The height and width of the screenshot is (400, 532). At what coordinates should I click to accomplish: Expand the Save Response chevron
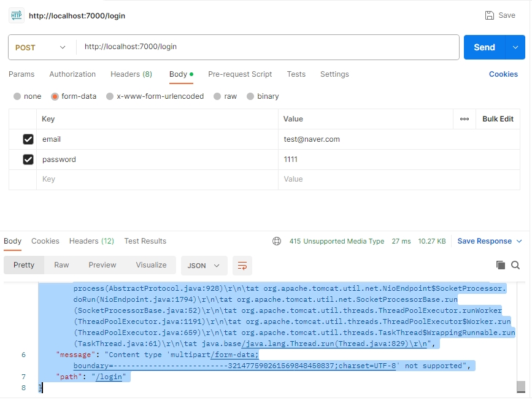(x=519, y=241)
